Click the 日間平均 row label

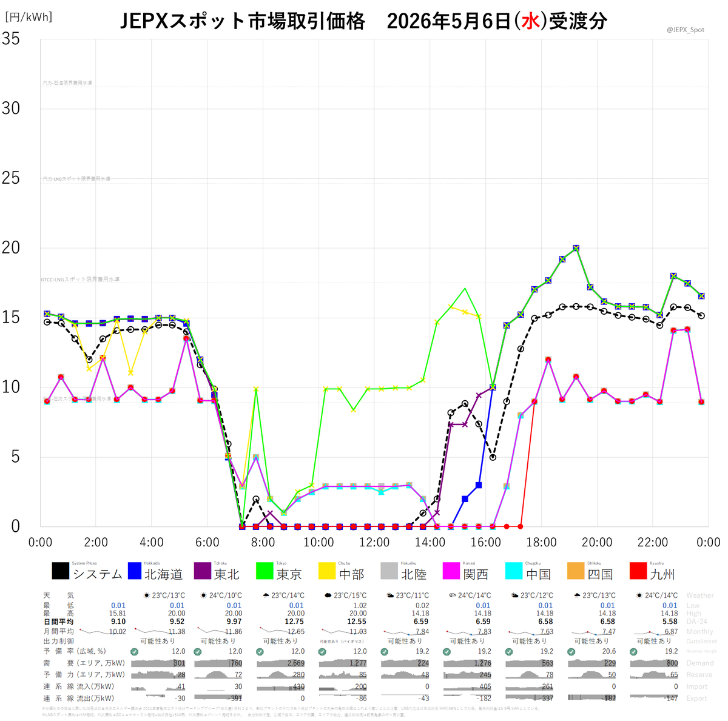coord(58,622)
